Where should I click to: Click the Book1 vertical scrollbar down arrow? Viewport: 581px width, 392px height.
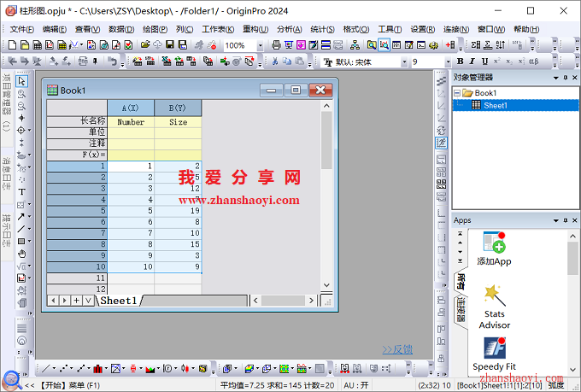[326, 285]
